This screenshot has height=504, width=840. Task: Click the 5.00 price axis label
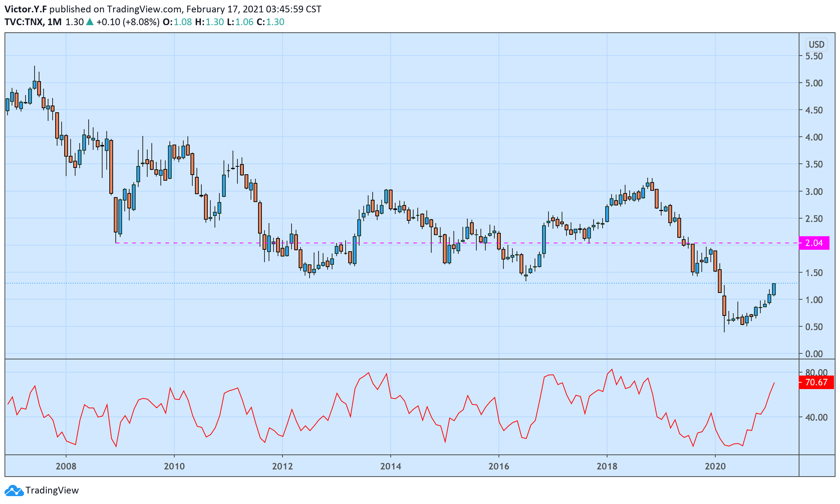(x=814, y=83)
